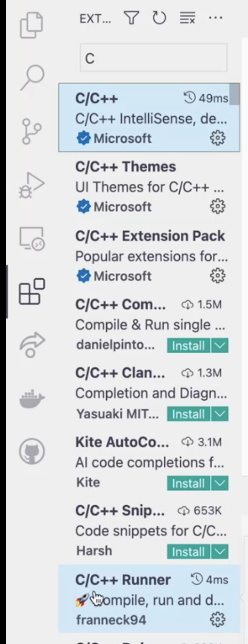248x644 pixels.
Task: Click the Yasuaki MIT... publisher name
Action: 117,414
